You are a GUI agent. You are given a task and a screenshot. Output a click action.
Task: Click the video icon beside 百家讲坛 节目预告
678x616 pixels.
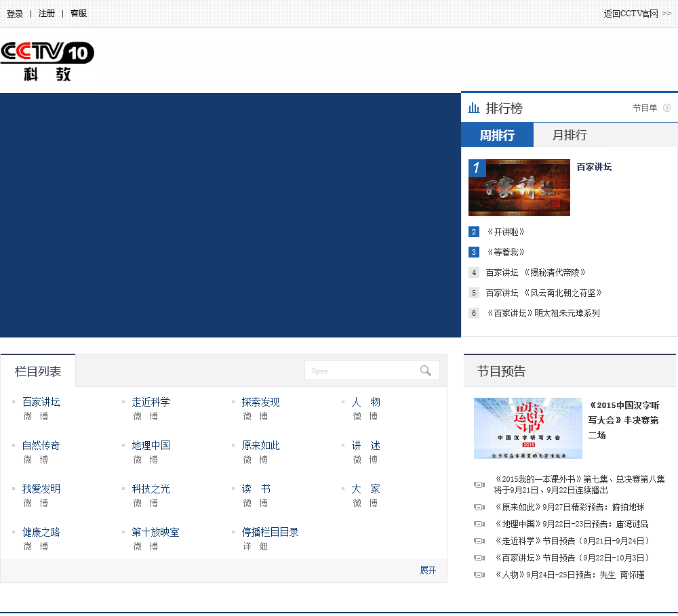[479, 558]
